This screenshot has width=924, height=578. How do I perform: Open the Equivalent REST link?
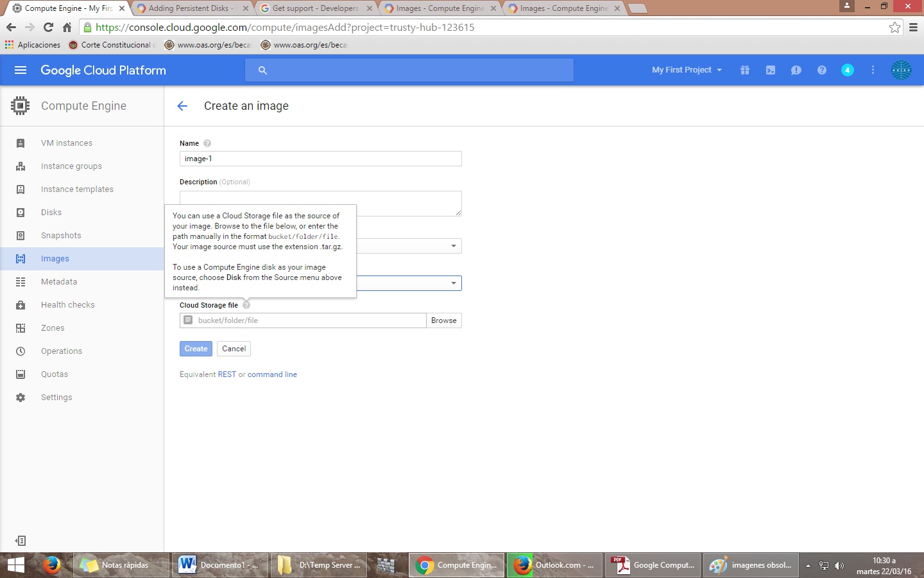pyautogui.click(x=227, y=374)
